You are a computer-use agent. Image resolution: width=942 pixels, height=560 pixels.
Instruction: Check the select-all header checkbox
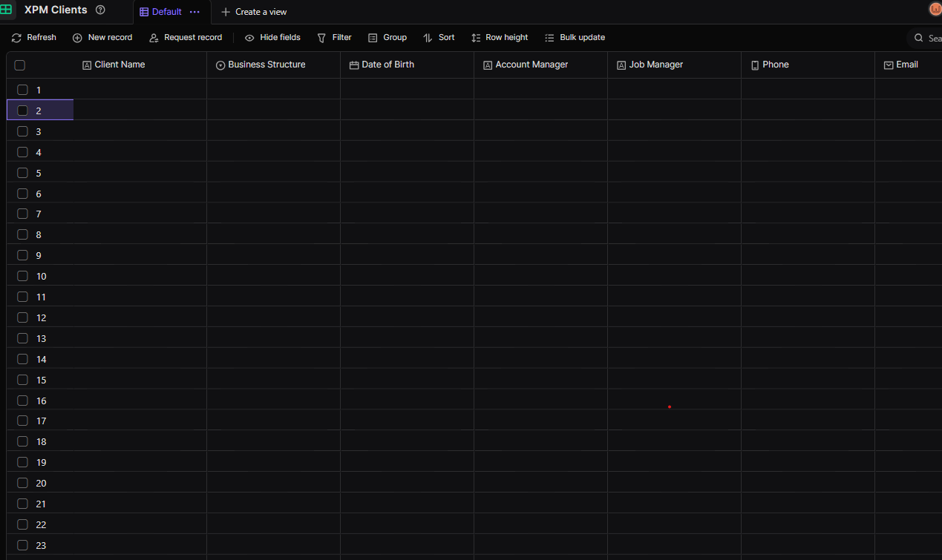click(x=20, y=65)
